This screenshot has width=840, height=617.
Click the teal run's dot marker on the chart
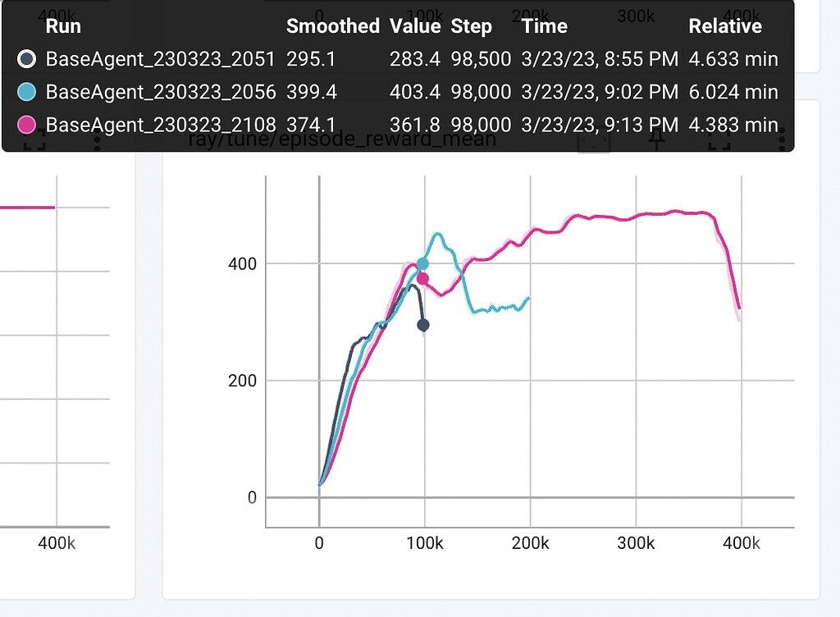pyautogui.click(x=425, y=263)
